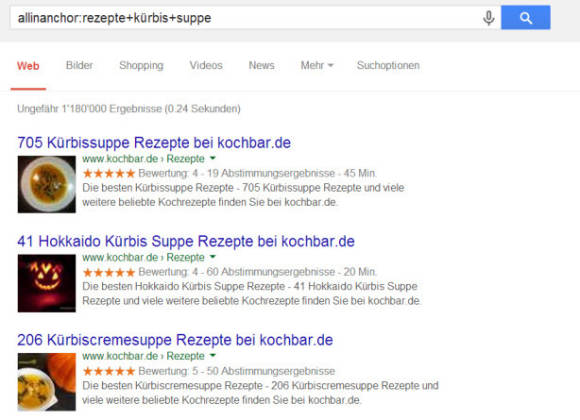Click the microphone voice search icon
This screenshot has width=580, height=420.
(x=489, y=18)
